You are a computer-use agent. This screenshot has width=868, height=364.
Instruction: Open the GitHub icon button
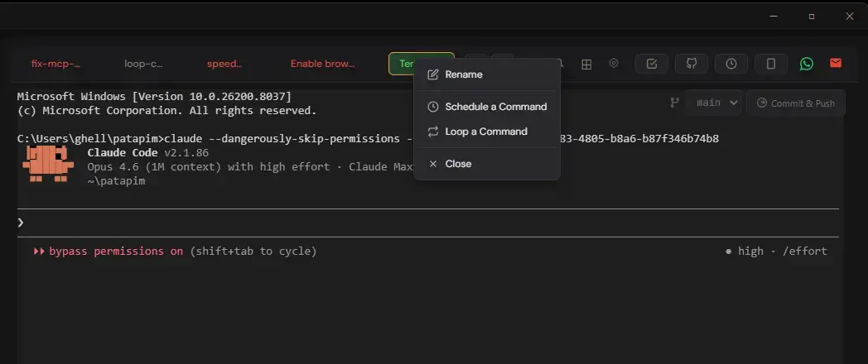[692, 64]
